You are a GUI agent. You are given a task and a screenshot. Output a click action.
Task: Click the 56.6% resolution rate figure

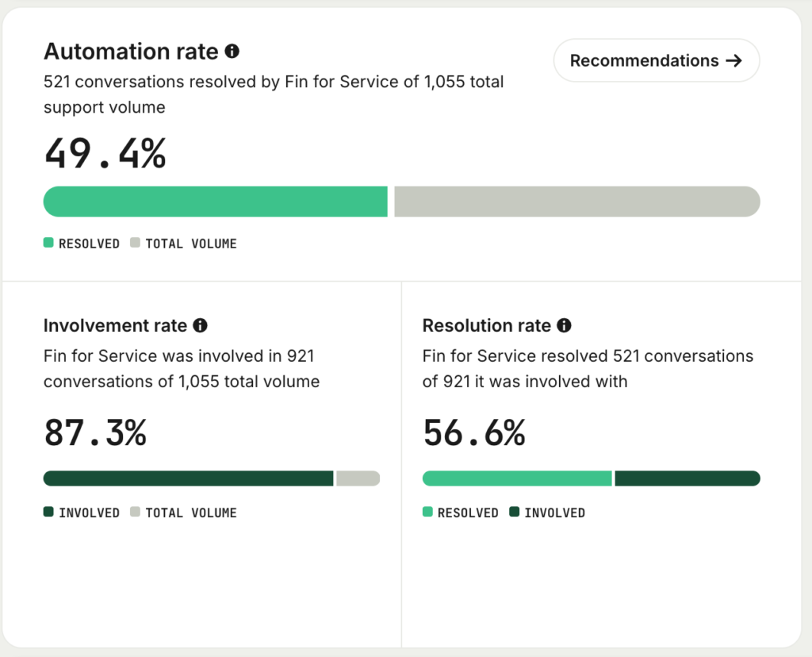point(474,432)
